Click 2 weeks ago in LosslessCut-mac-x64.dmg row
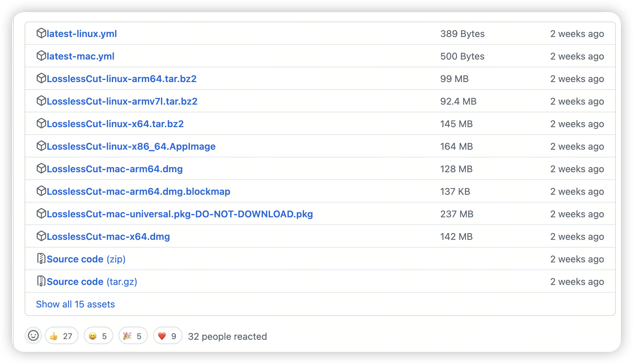This screenshot has width=633, height=364. coord(577,236)
